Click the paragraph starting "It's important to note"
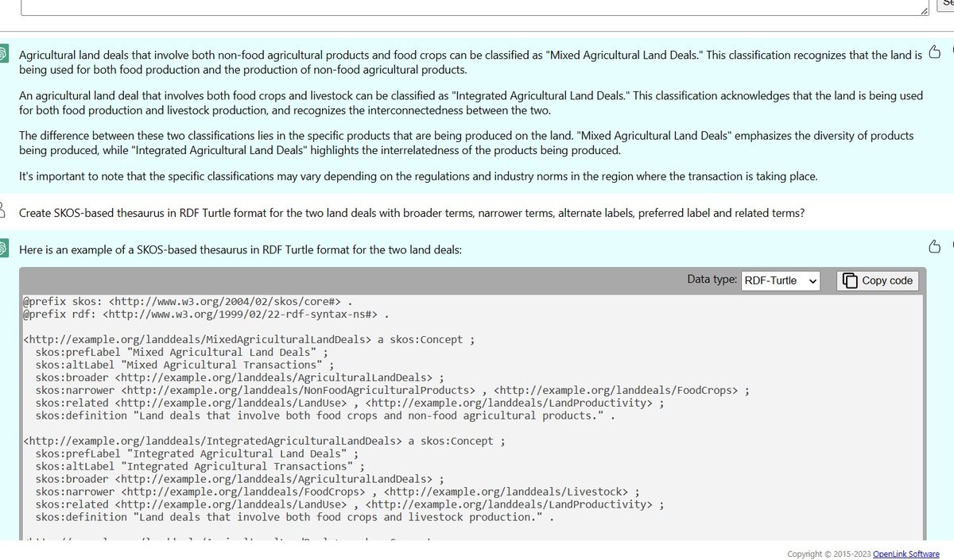 click(418, 176)
